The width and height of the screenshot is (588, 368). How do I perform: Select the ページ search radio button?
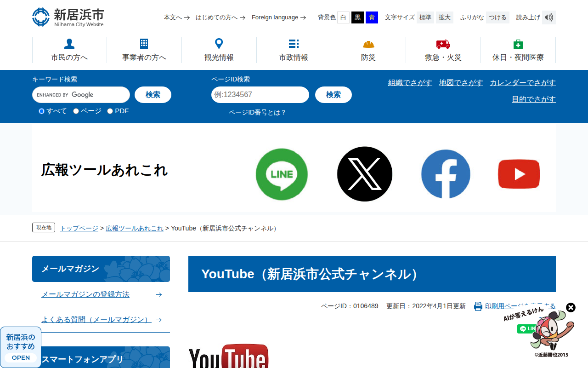pos(76,111)
